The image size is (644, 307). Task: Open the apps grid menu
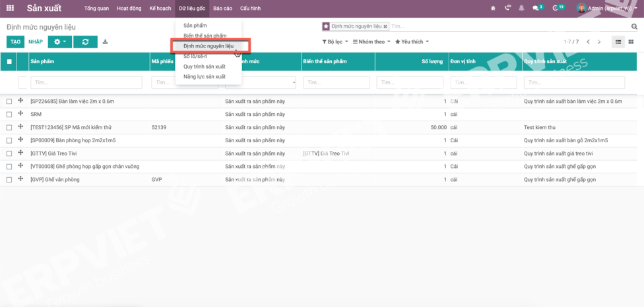(x=10, y=8)
